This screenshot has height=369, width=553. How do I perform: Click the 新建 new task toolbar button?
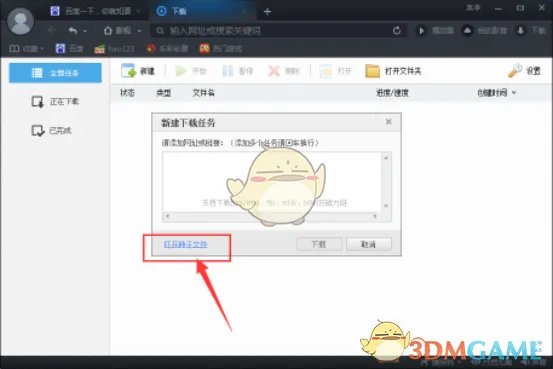(138, 71)
